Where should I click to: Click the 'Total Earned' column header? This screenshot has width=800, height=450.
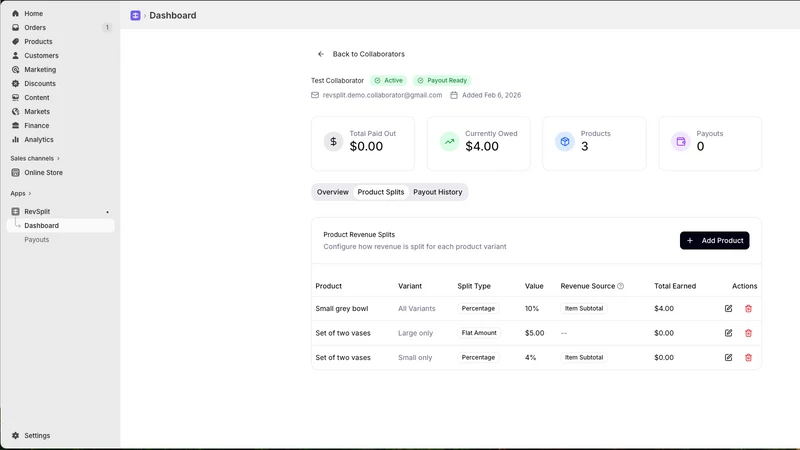tap(674, 286)
